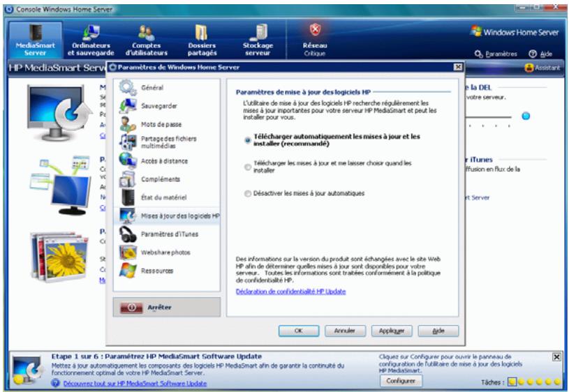The width and height of the screenshot is (569, 392).
Task: Click Annuler in the settings dialog
Action: (x=345, y=331)
